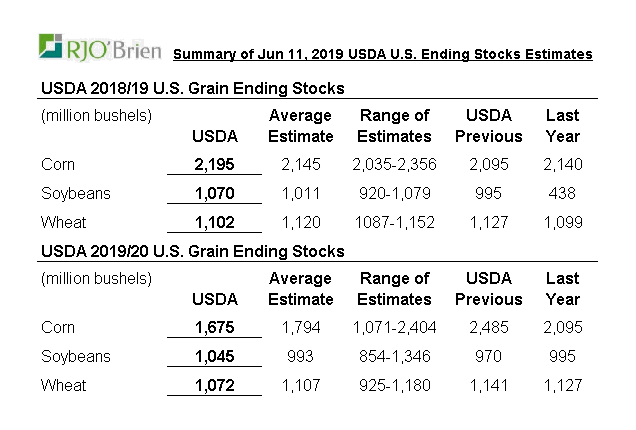The width and height of the screenshot is (636, 430).
Task: Click the Summary of Jun 11, 2019 title
Action: 383,53
